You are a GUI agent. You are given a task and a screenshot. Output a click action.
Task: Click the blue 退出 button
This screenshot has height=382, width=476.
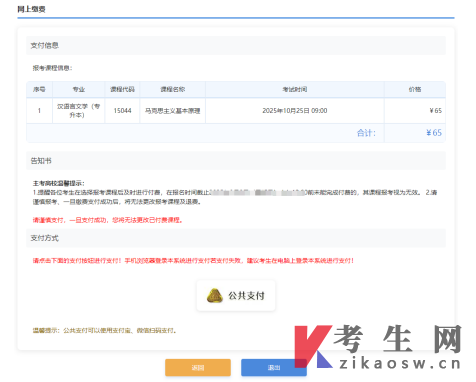pos(274,368)
